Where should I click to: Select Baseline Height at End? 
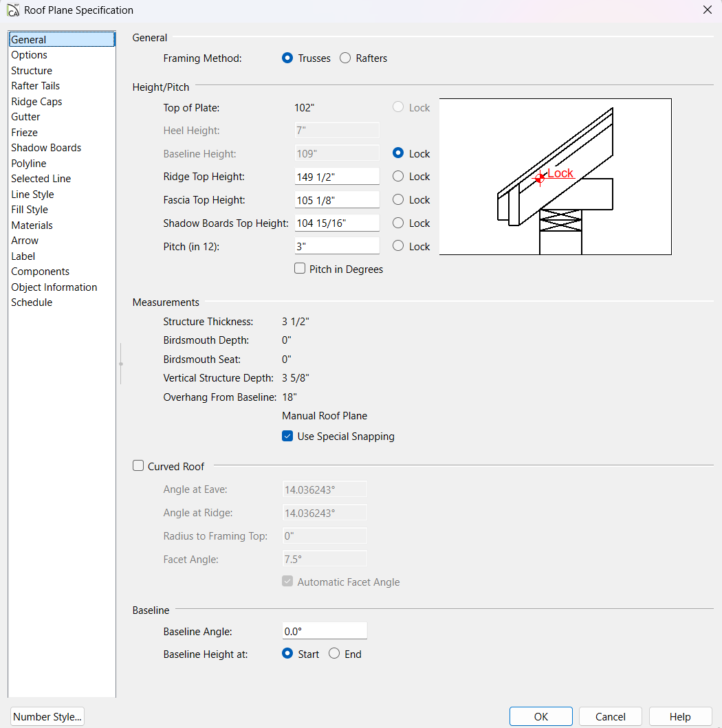coord(334,654)
